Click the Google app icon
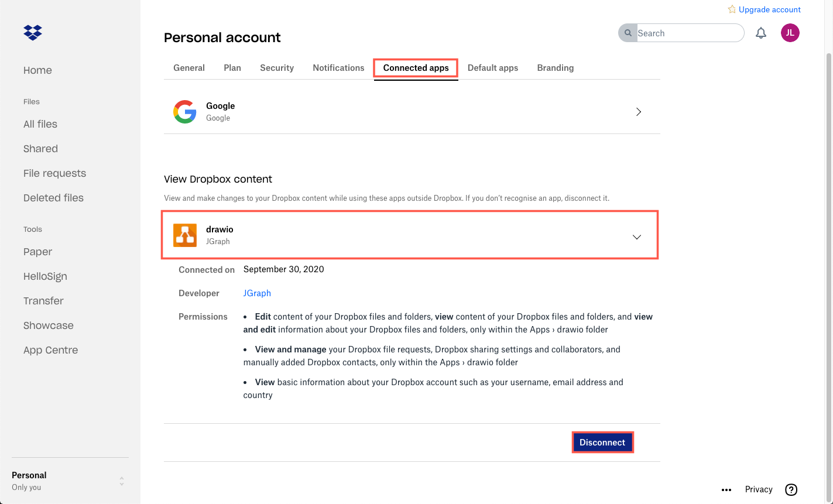This screenshot has height=504, width=833. pos(185,111)
